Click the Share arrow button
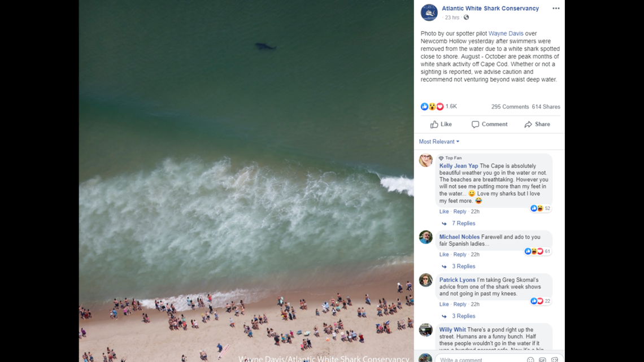The image size is (644, 362). (x=537, y=124)
